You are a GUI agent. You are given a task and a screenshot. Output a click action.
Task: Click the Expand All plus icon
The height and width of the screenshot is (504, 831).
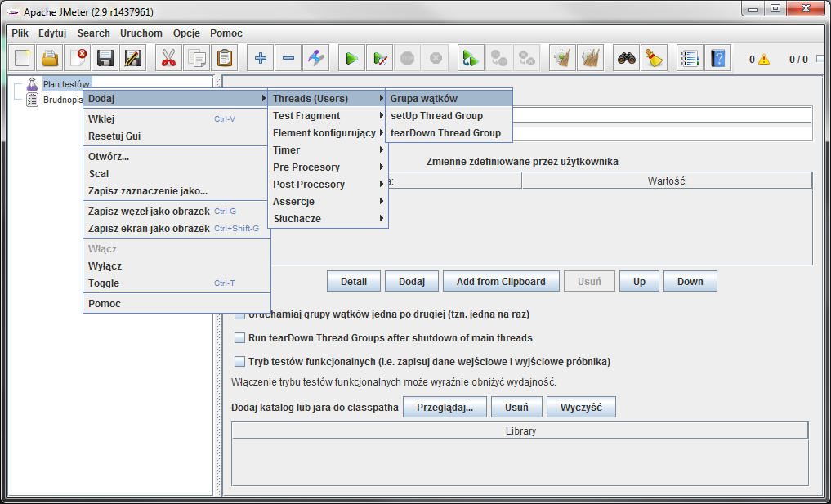[x=260, y=58]
